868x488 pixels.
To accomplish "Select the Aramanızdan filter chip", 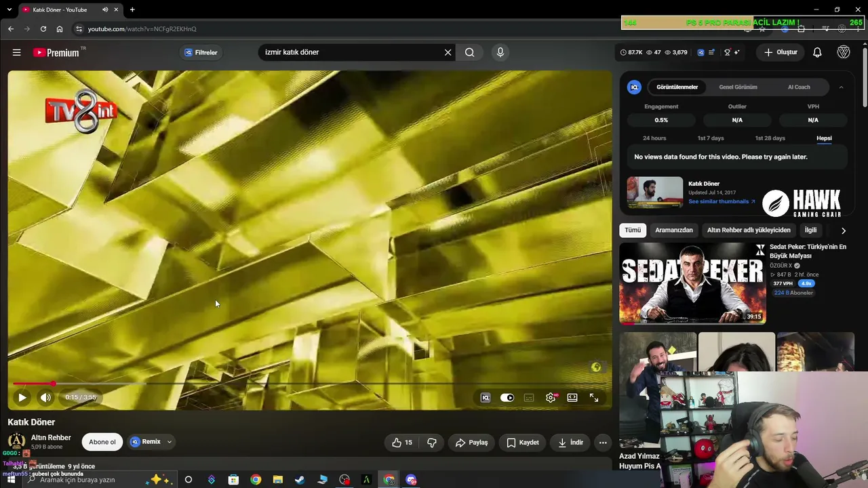I will pos(674,230).
